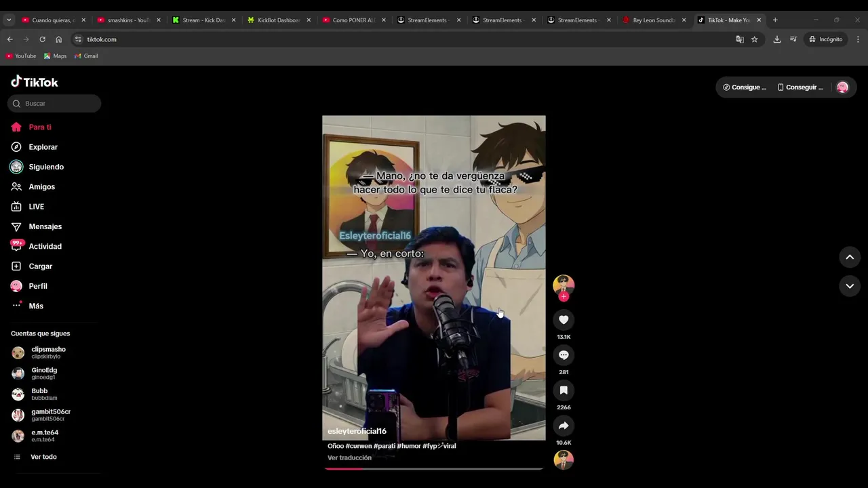Click the browser home button
This screenshot has height=488, width=868.
click(x=58, y=39)
